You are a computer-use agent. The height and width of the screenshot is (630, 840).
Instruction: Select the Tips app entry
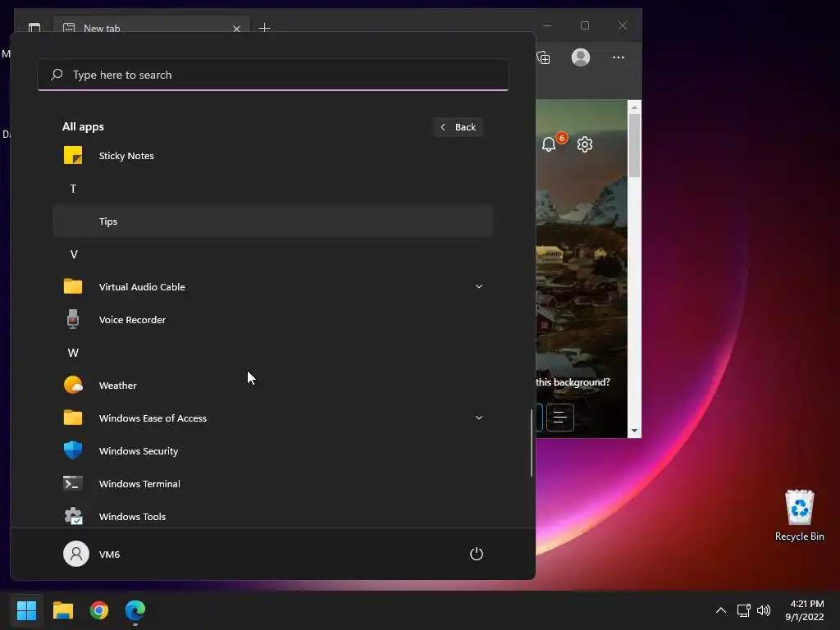click(x=273, y=221)
